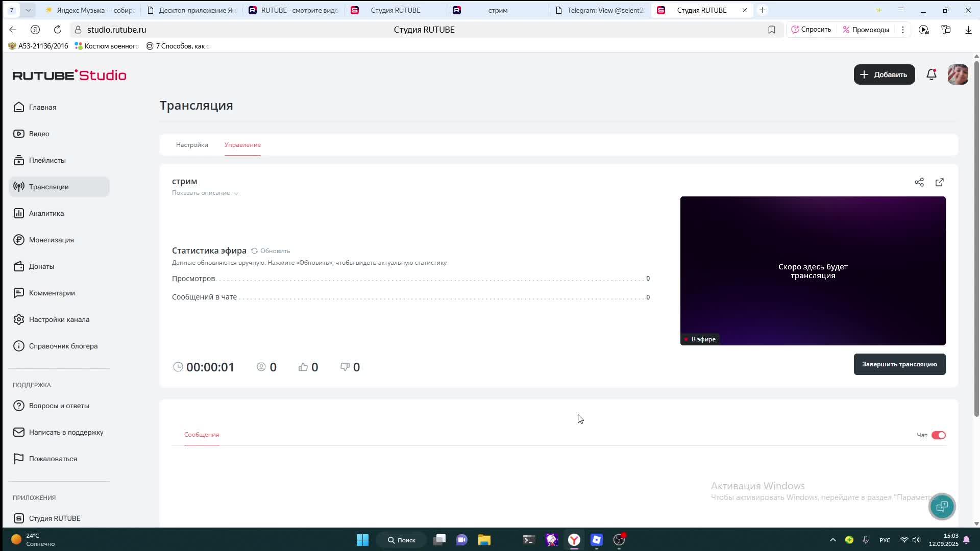Click the stream preview player
The height and width of the screenshot is (551, 980).
[813, 270]
